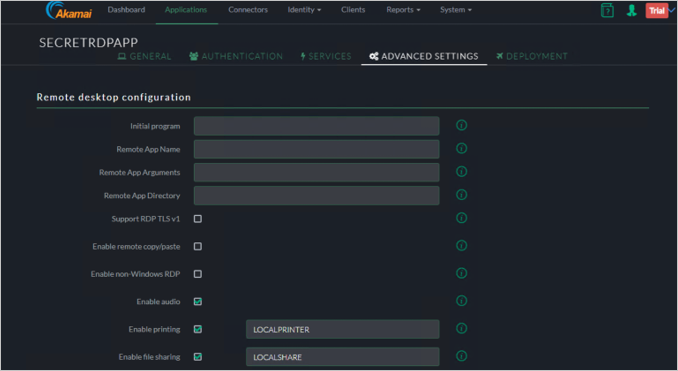This screenshot has width=678, height=371.
Task: Switch to the Authentication tab
Action: click(236, 57)
